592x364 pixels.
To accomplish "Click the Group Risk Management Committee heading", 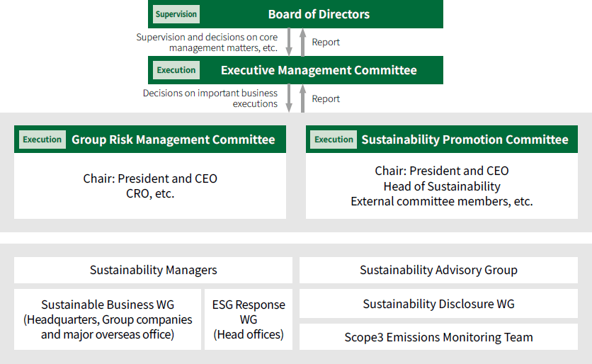I will 173,140.
